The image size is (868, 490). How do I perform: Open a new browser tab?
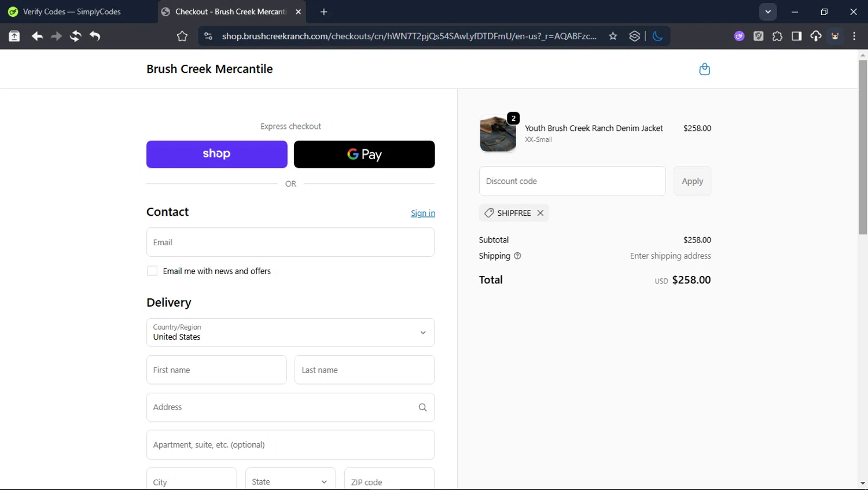click(x=324, y=12)
